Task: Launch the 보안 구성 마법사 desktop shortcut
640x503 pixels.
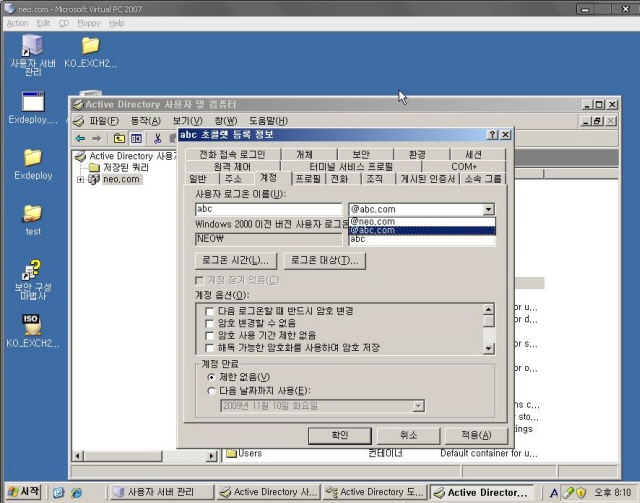Action: (33, 280)
